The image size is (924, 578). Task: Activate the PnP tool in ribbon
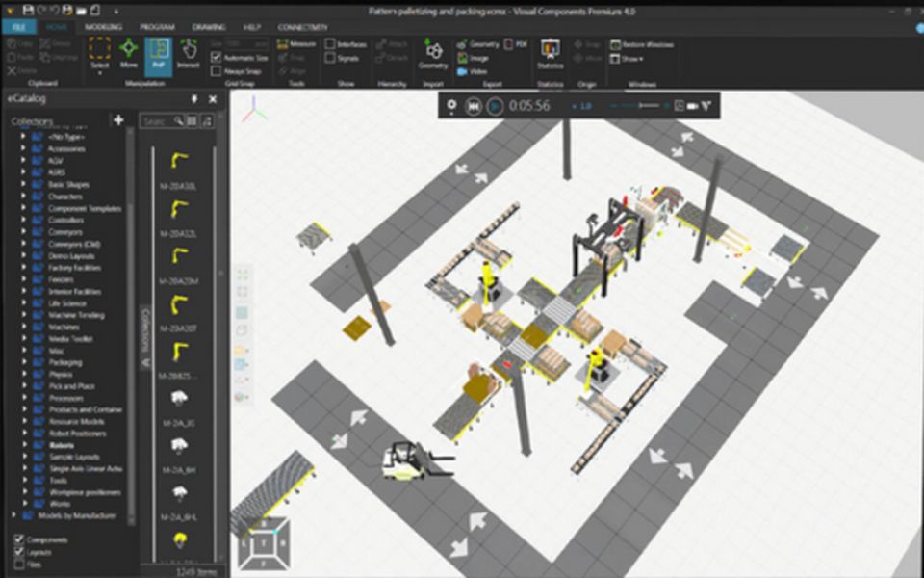pos(158,54)
